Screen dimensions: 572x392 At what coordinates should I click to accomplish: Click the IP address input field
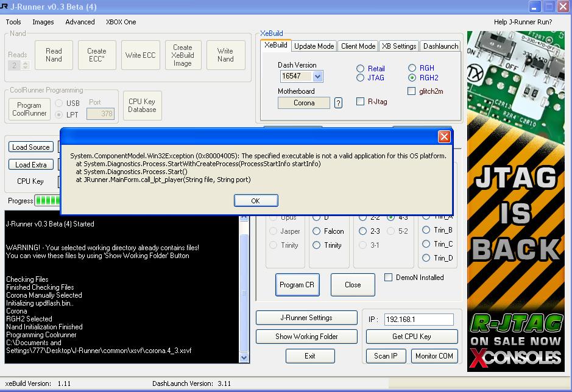tap(418, 320)
